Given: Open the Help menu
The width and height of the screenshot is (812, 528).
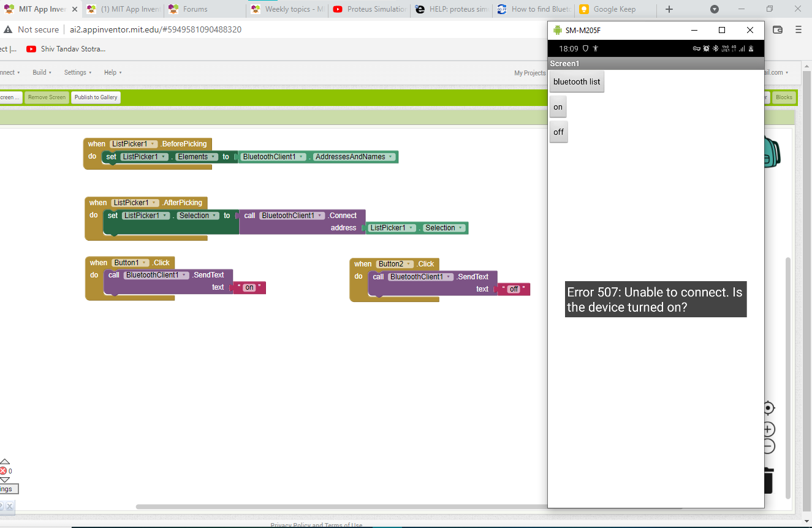Looking at the screenshot, I should (113, 72).
